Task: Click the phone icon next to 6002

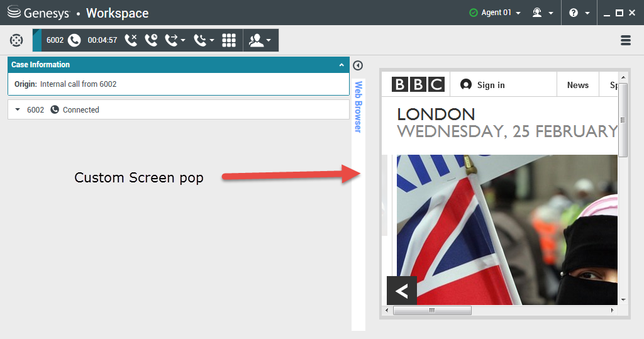Action: [74, 40]
